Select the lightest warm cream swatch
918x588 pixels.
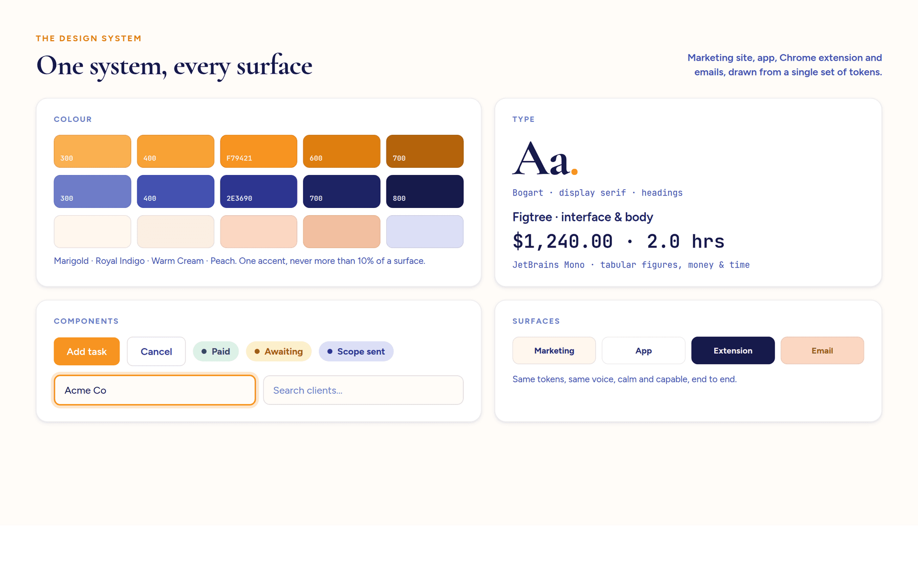tap(92, 231)
